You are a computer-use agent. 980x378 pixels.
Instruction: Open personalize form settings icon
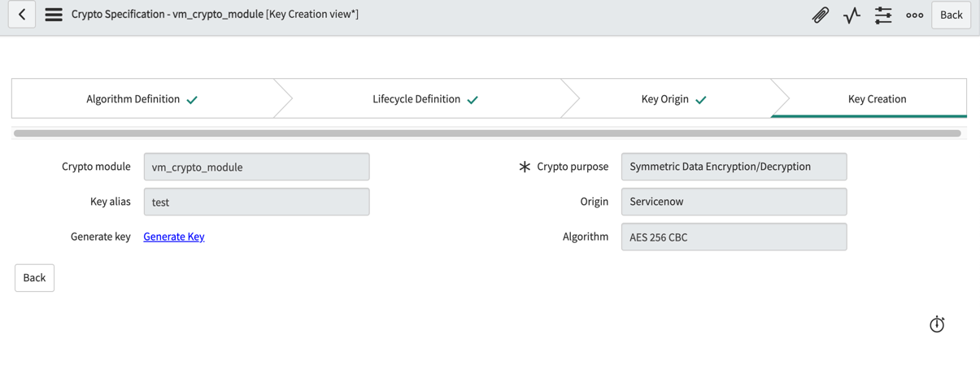[883, 15]
